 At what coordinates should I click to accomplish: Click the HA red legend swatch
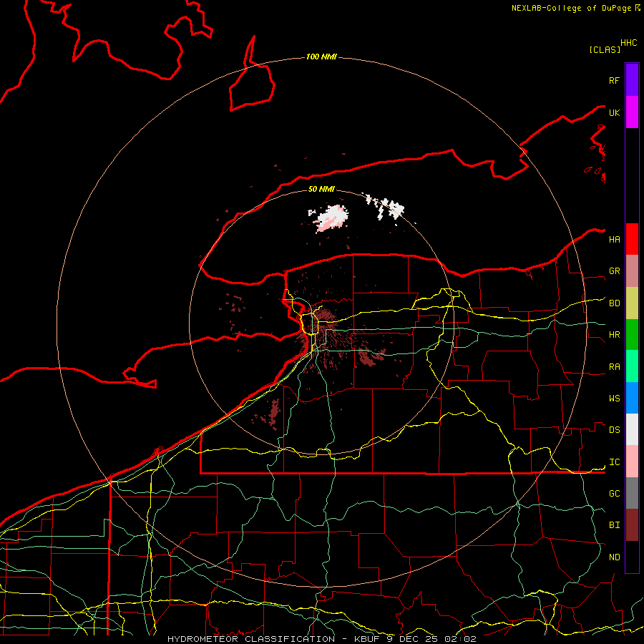point(632,239)
